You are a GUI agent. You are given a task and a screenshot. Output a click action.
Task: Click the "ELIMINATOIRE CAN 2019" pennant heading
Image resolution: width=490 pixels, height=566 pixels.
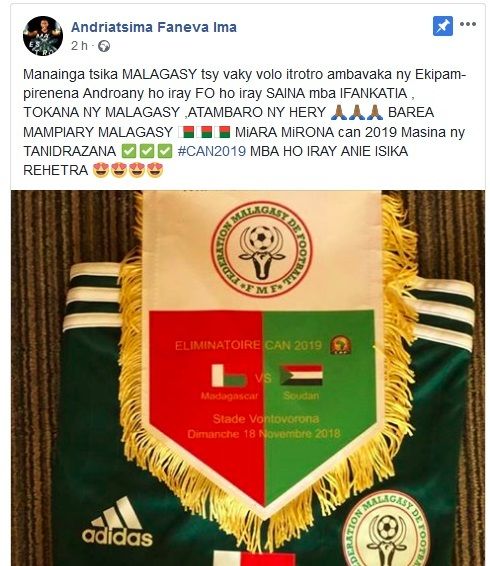(x=248, y=345)
